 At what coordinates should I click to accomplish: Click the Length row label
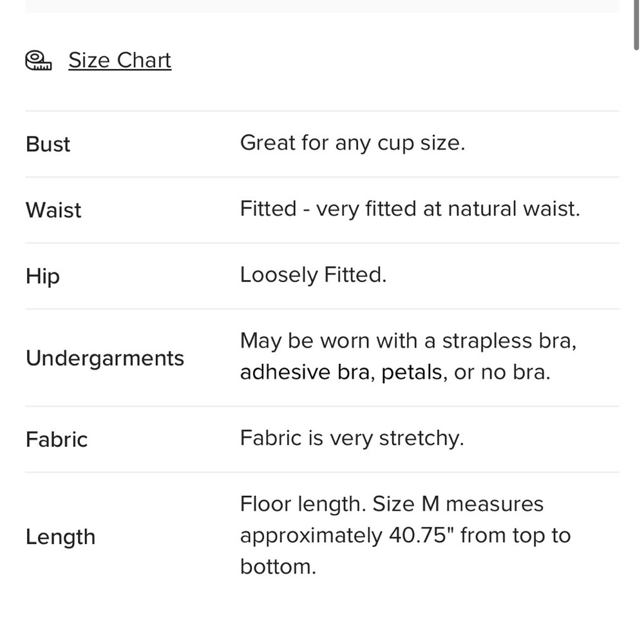click(x=61, y=537)
